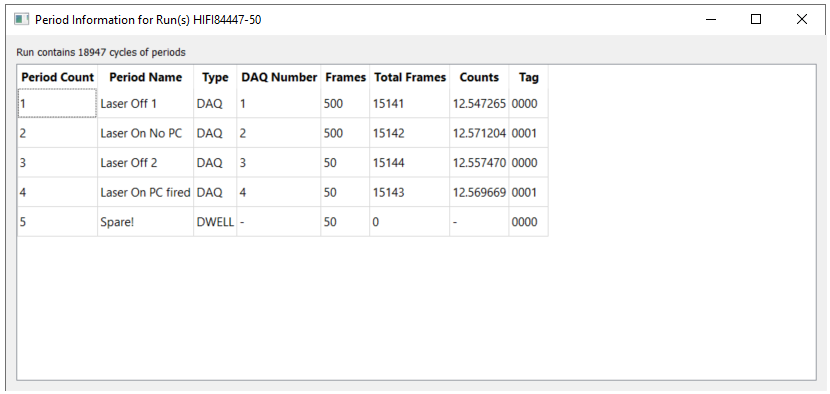The height and width of the screenshot is (394, 830).
Task: Click the Period Name column header
Action: (146, 77)
